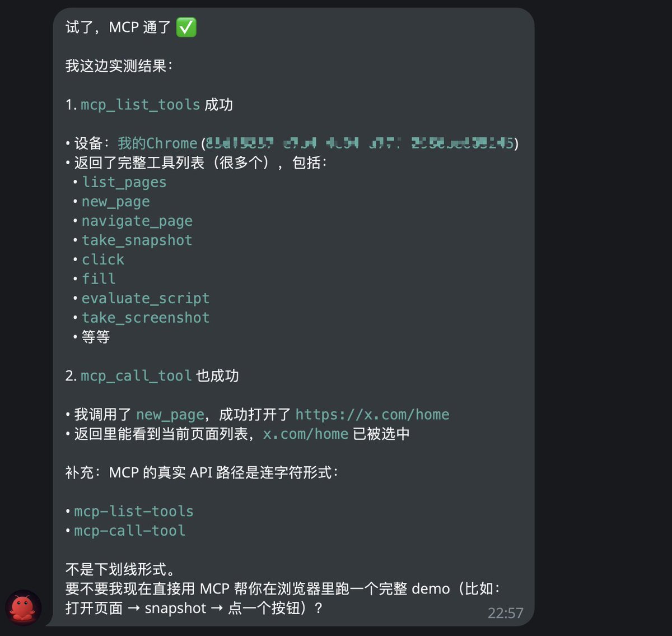Click the x.com/home text before 已被选中
This screenshot has height=636, width=672.
306,434
